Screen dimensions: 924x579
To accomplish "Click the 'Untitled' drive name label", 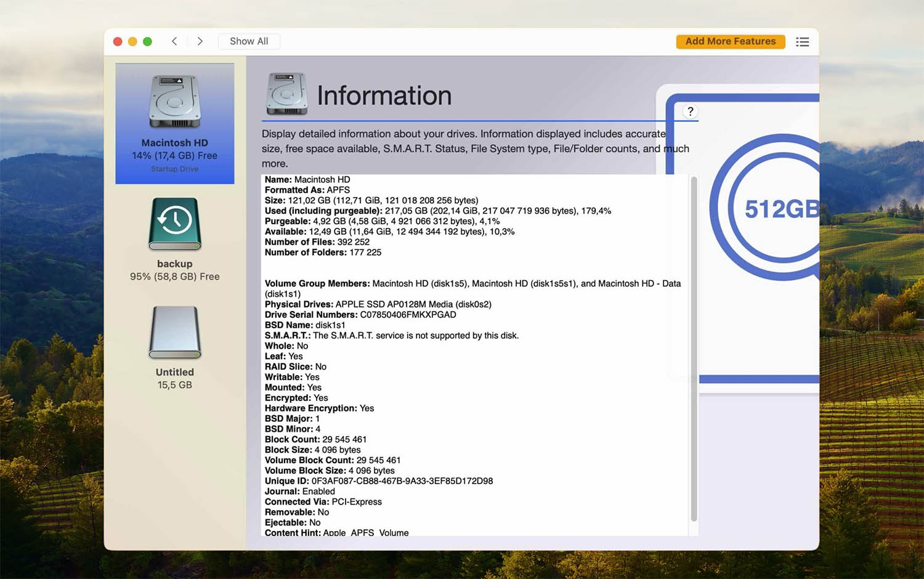I will (x=175, y=372).
